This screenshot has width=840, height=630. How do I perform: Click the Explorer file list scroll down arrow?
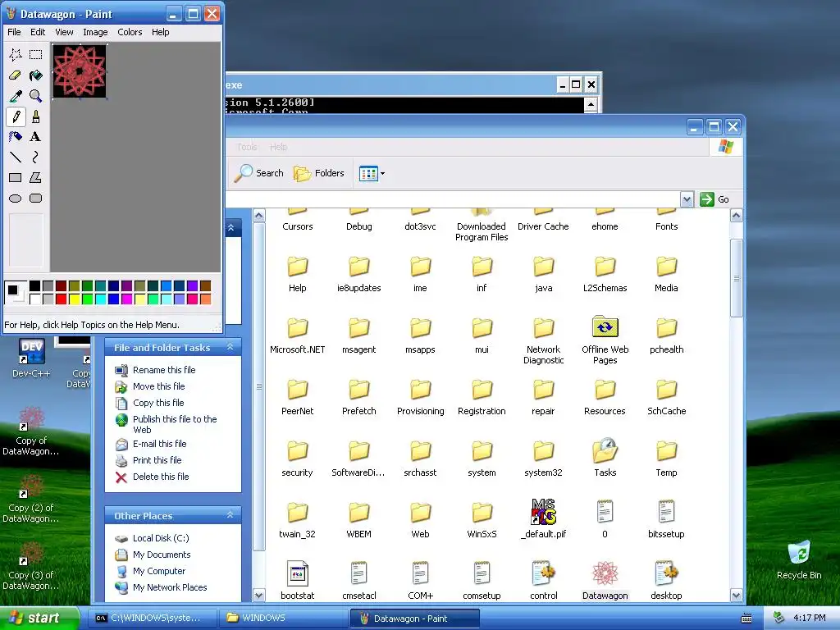(x=736, y=596)
